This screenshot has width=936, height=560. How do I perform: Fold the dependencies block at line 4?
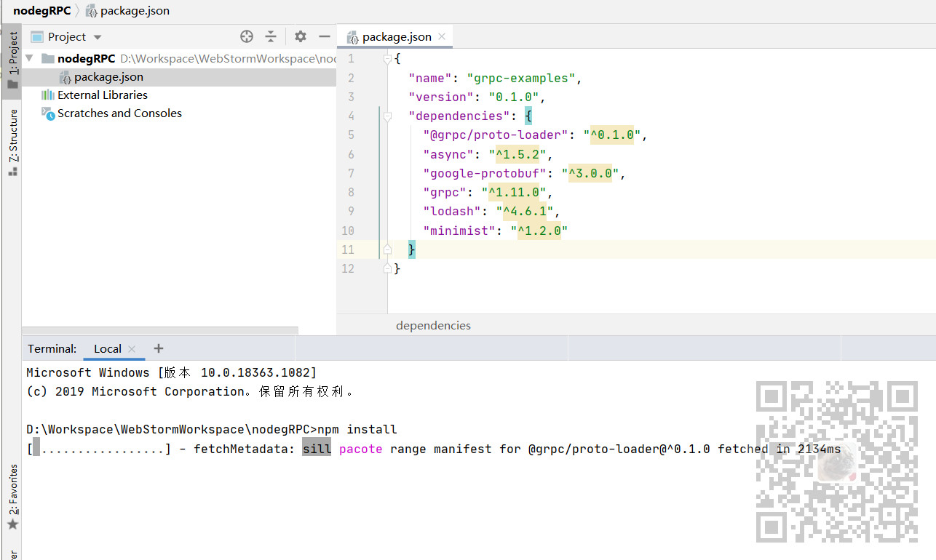coord(387,116)
